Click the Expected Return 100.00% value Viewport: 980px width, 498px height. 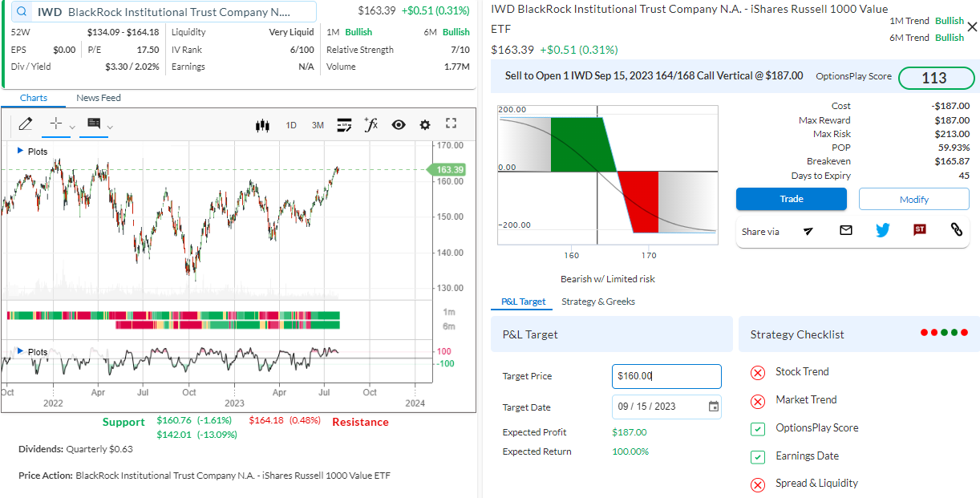[630, 451]
